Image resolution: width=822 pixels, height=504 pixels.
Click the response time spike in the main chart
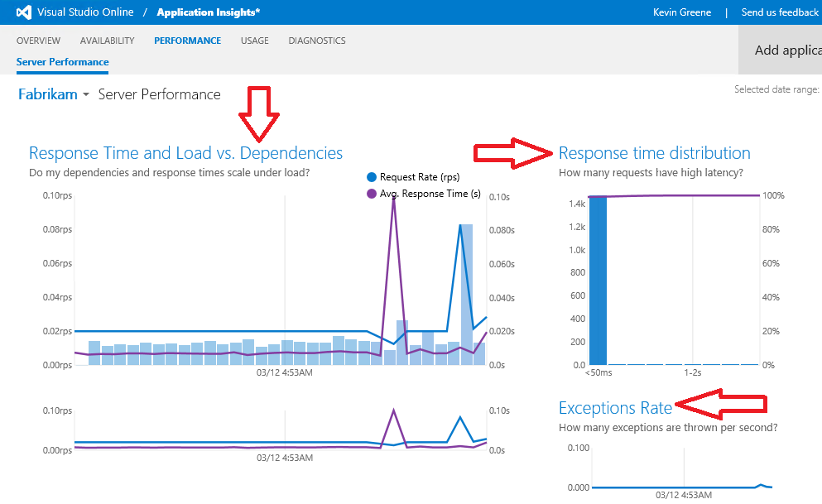point(392,203)
